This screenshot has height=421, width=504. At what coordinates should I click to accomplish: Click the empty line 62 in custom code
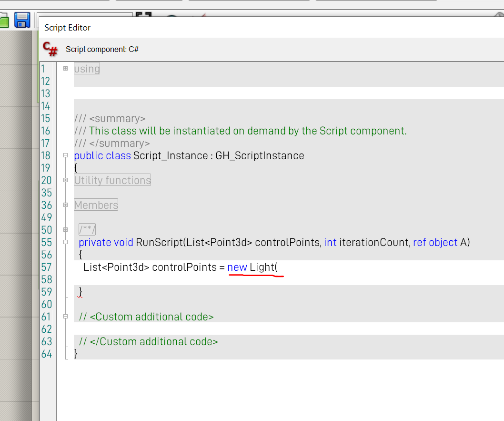(289, 329)
